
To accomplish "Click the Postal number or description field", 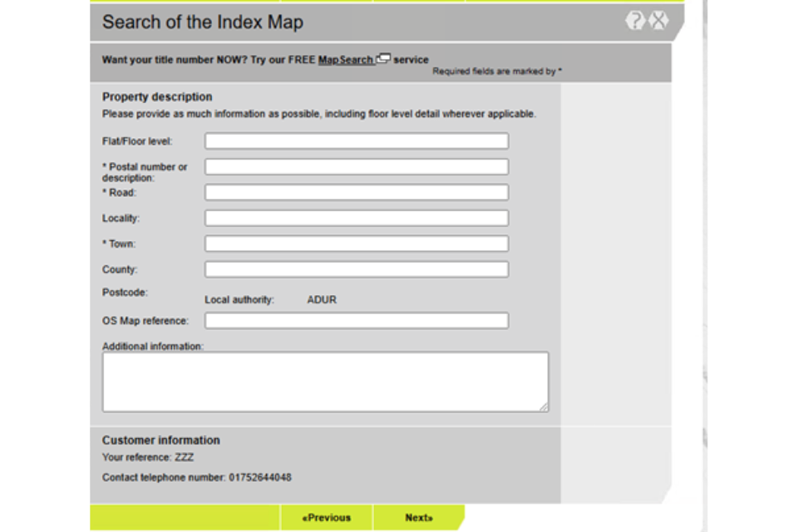I will point(357,167).
